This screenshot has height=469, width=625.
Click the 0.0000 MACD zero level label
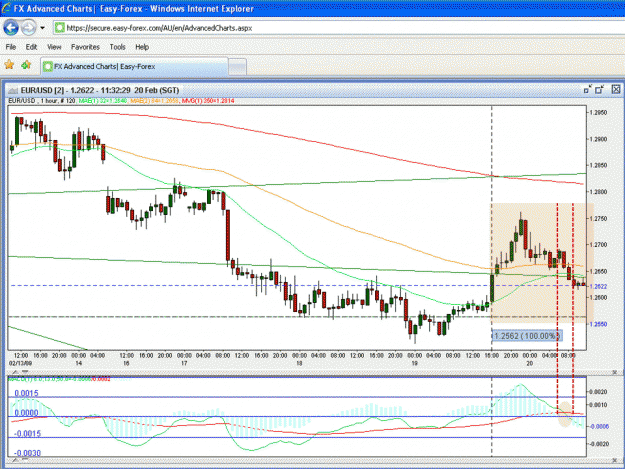(x=26, y=413)
